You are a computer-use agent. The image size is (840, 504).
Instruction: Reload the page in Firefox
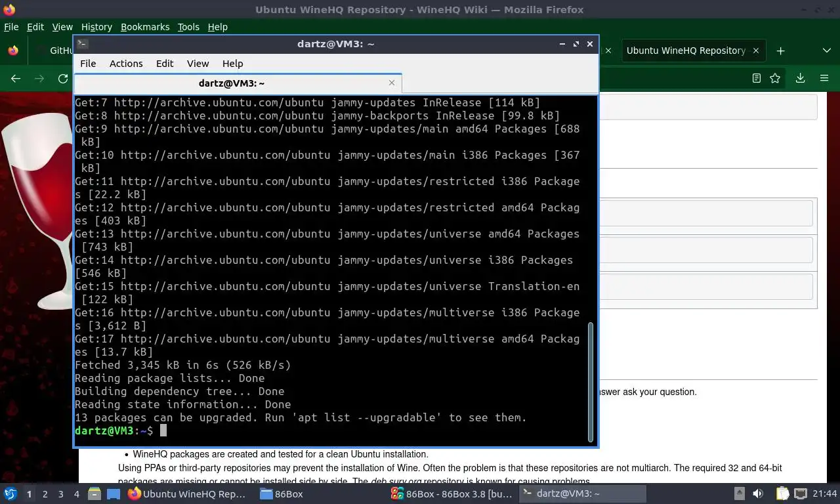pos(63,78)
